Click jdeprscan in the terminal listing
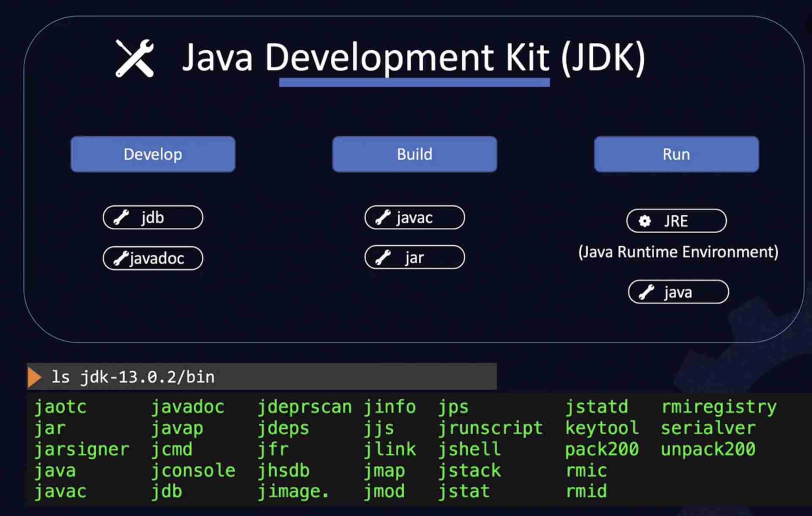The height and width of the screenshot is (516, 812). pos(305,407)
